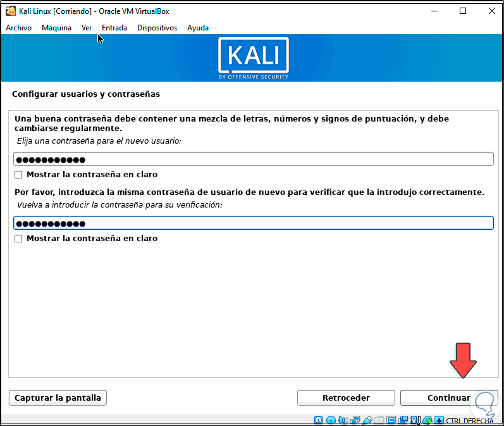Click the VirtualBox window title icon
The height and width of the screenshot is (426, 504).
pos(11,11)
